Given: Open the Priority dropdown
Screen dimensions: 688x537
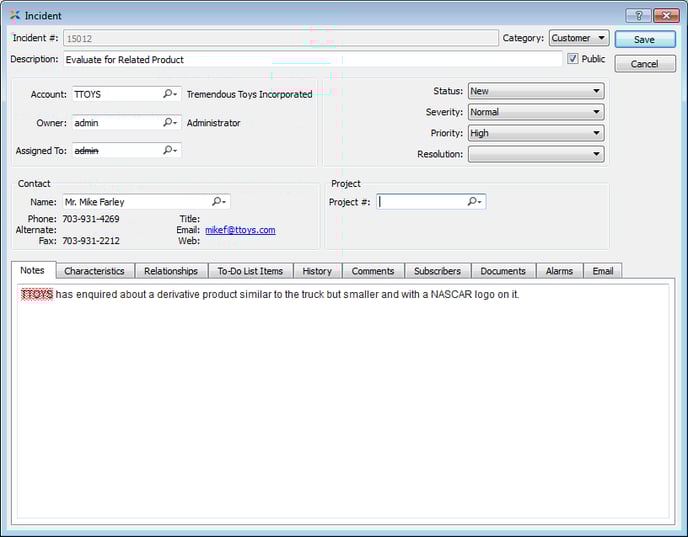Looking at the screenshot, I should click(x=536, y=133).
